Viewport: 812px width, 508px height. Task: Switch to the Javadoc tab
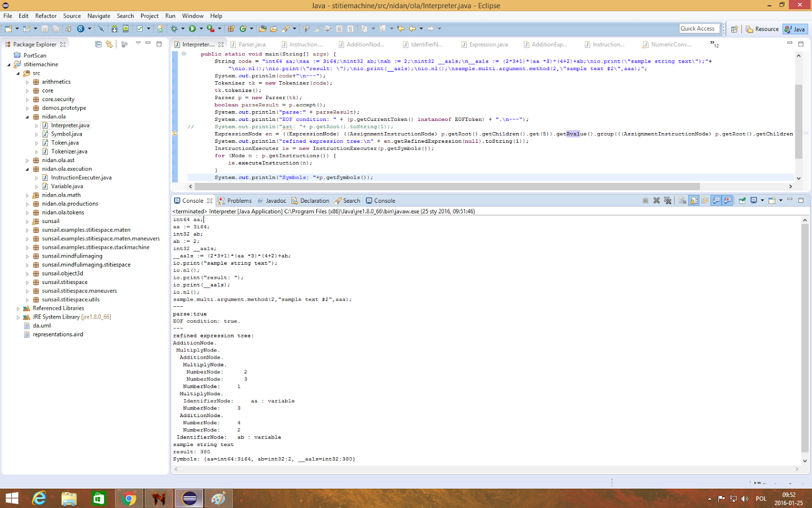tap(272, 201)
